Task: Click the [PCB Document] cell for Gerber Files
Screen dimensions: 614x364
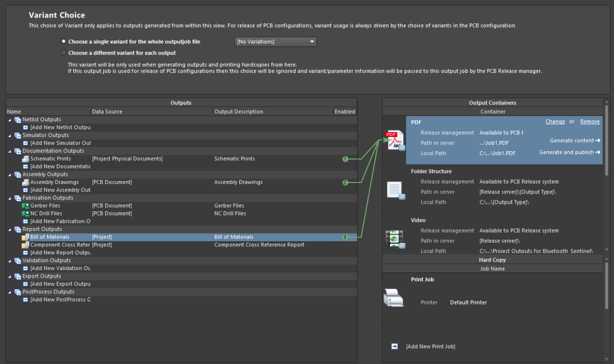Action: [112, 206]
